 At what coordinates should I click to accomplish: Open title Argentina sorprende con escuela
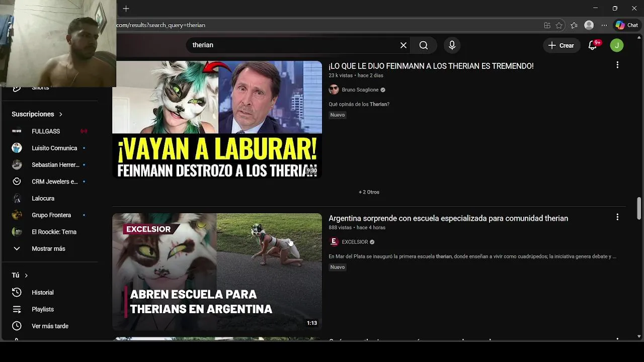[448, 218]
